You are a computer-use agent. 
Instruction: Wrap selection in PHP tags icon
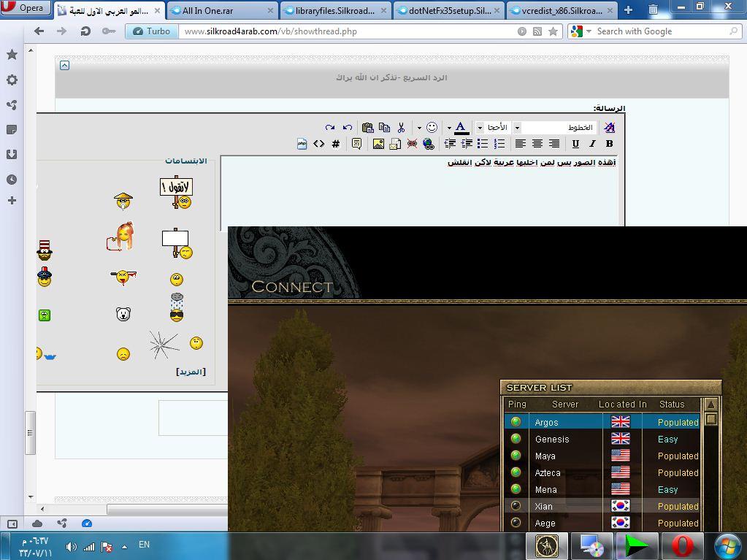coord(302,144)
